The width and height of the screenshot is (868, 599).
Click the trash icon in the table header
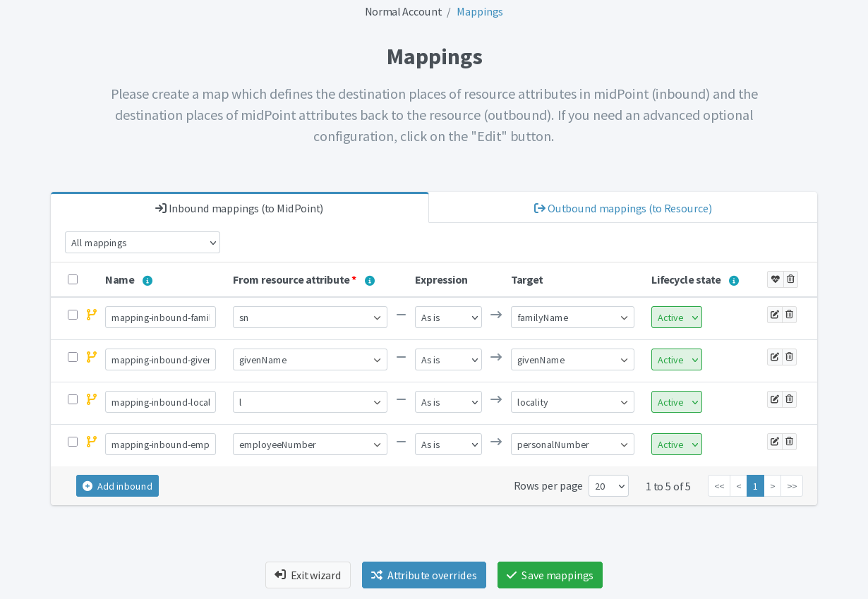click(x=790, y=279)
